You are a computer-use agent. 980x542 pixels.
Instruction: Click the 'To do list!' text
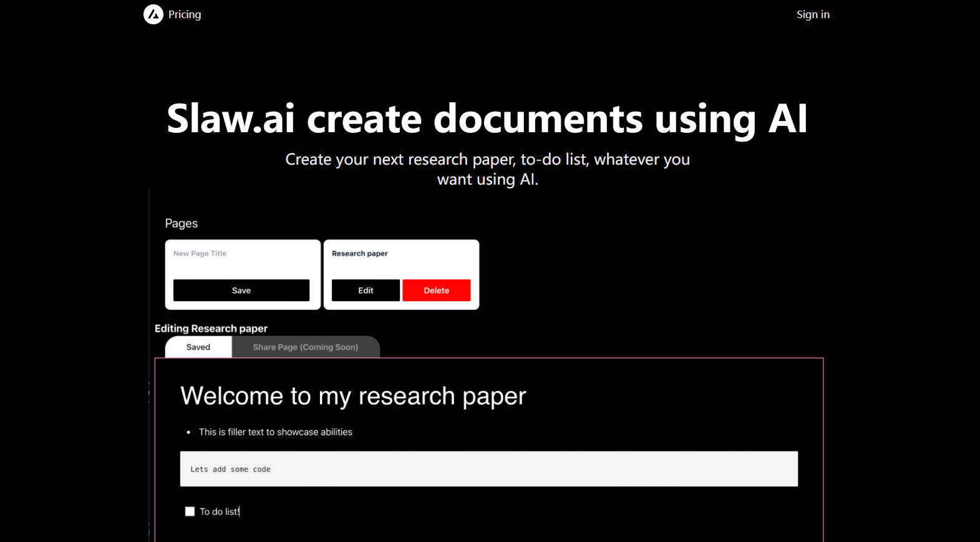[x=220, y=511]
